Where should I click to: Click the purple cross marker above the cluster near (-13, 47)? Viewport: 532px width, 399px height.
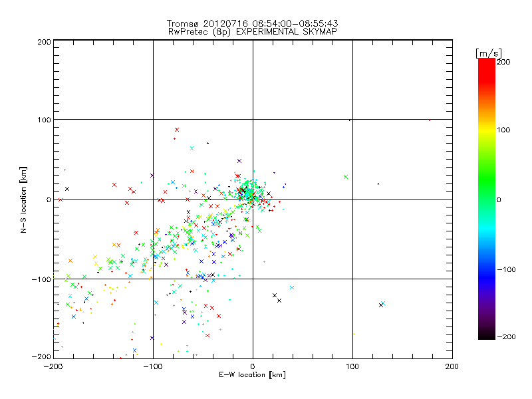click(x=239, y=161)
